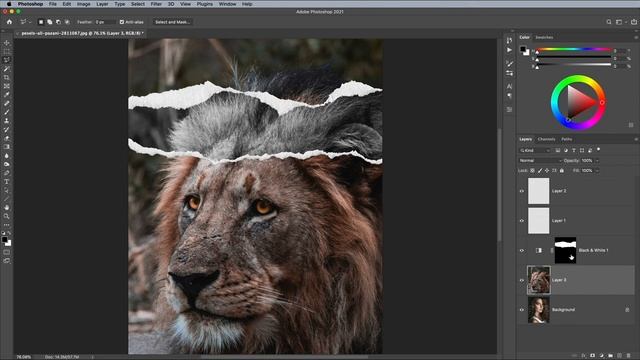Open the Image menu

[84, 4]
